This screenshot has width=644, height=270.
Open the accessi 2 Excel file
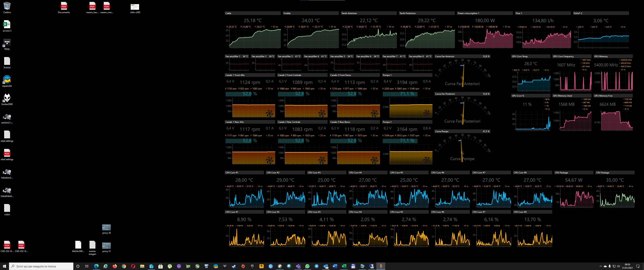[7, 25]
